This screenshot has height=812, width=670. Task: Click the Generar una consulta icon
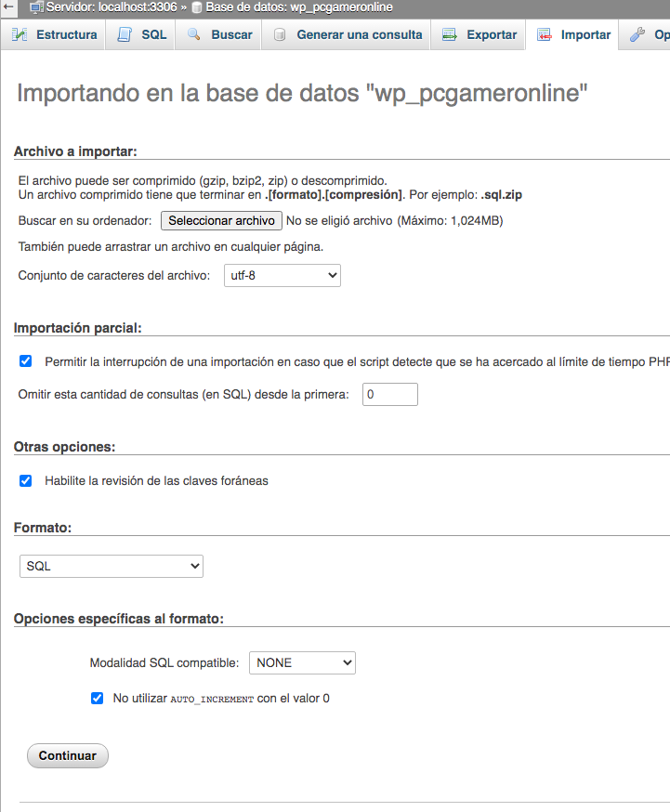point(279,35)
